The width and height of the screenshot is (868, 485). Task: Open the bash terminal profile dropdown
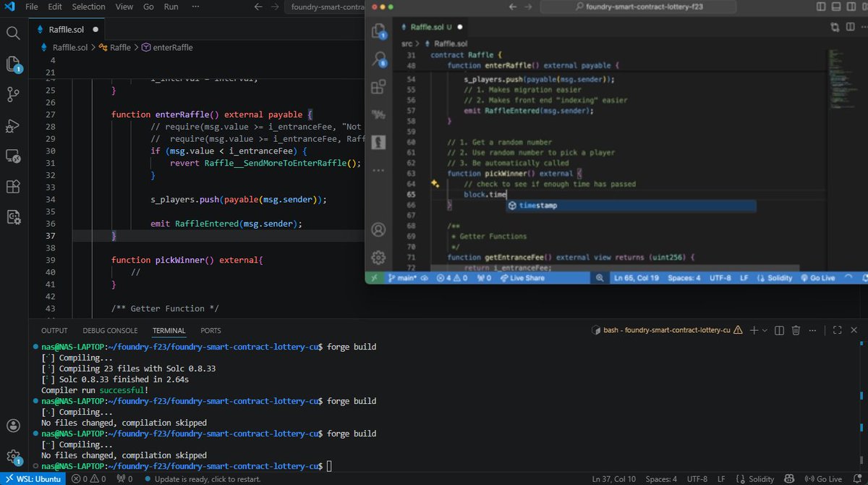(x=763, y=330)
